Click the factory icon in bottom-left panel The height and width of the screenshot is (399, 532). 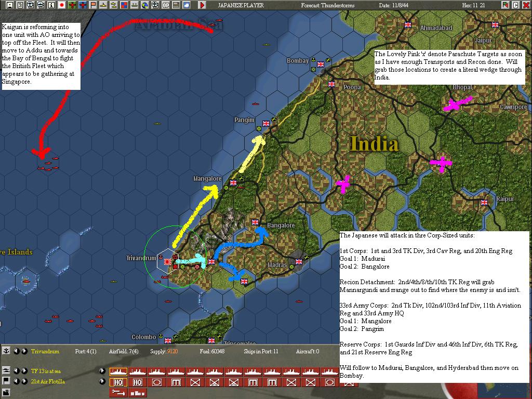click(x=6, y=394)
